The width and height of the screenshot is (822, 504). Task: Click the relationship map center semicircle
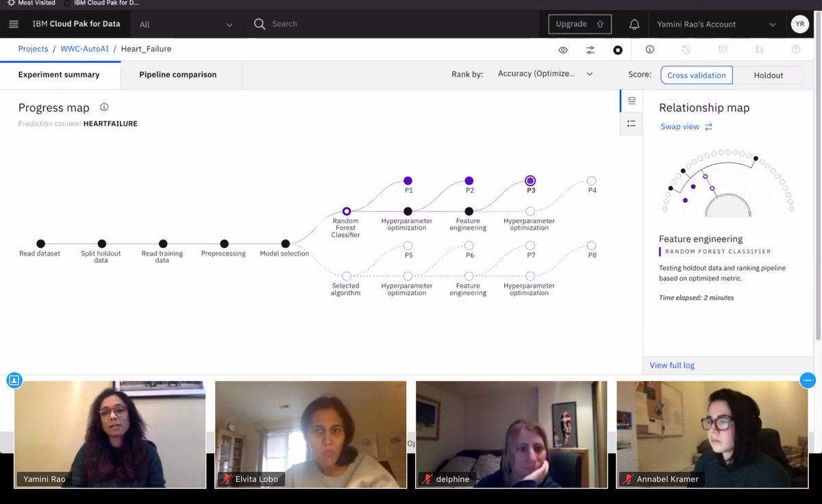click(x=729, y=205)
